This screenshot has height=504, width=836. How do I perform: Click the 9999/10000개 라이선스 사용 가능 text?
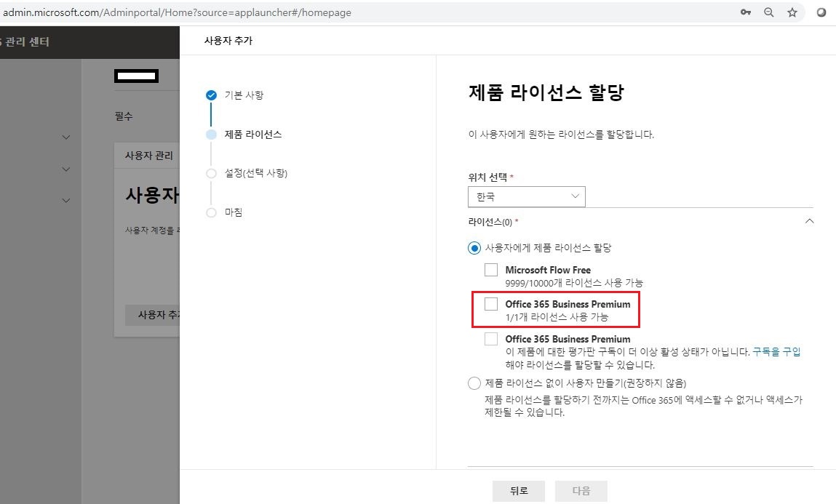pos(574,283)
